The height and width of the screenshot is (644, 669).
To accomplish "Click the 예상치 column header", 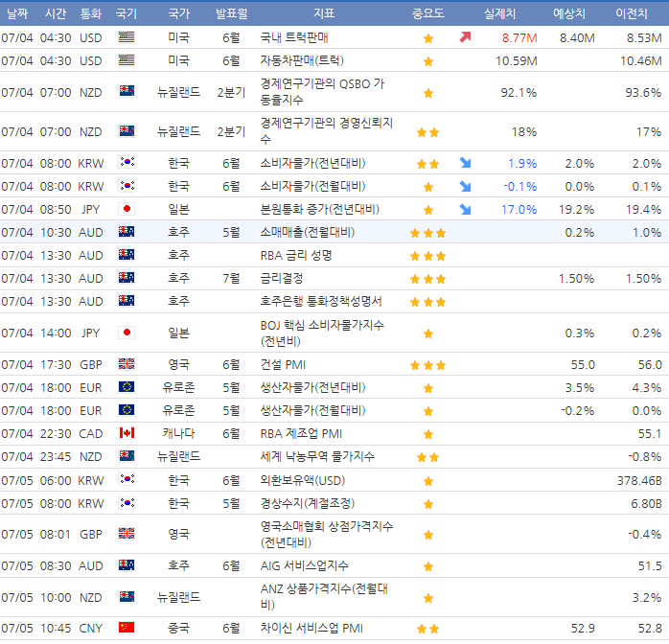I will (x=569, y=13).
